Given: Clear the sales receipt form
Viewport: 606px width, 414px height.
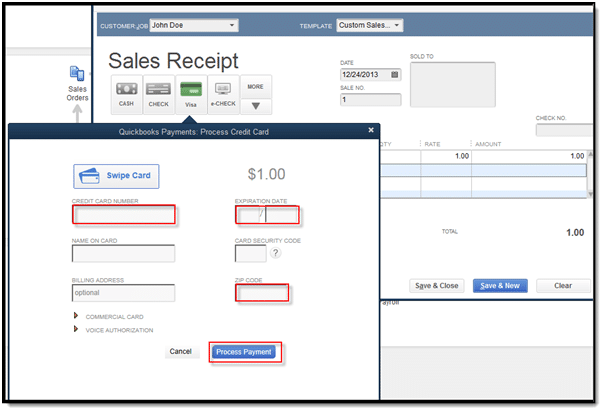Looking at the screenshot, I should [x=563, y=286].
